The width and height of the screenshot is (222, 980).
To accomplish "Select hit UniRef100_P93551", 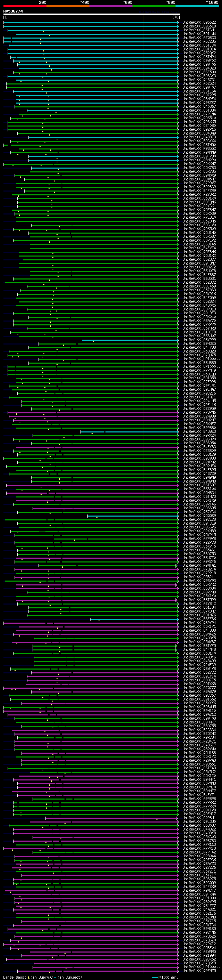I will pyautogui.click(x=199, y=764).
